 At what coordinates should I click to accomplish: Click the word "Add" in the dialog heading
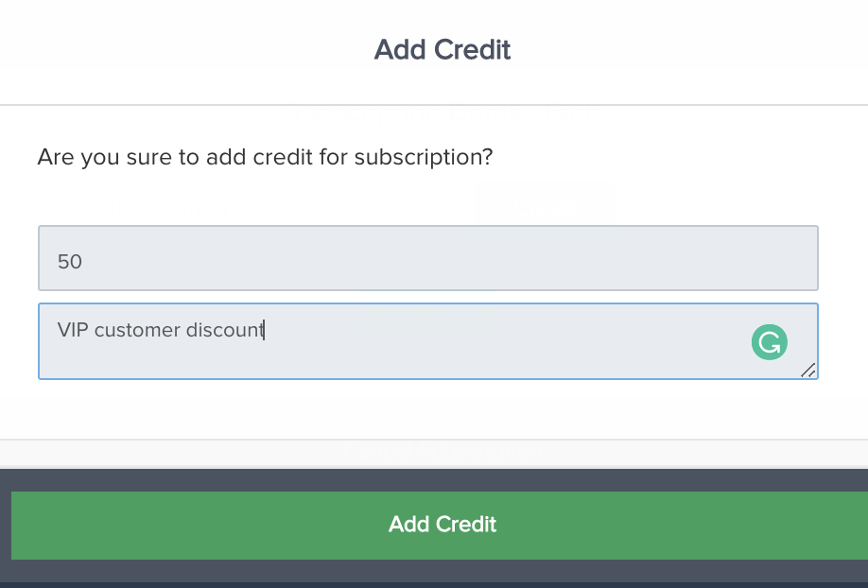tap(400, 49)
